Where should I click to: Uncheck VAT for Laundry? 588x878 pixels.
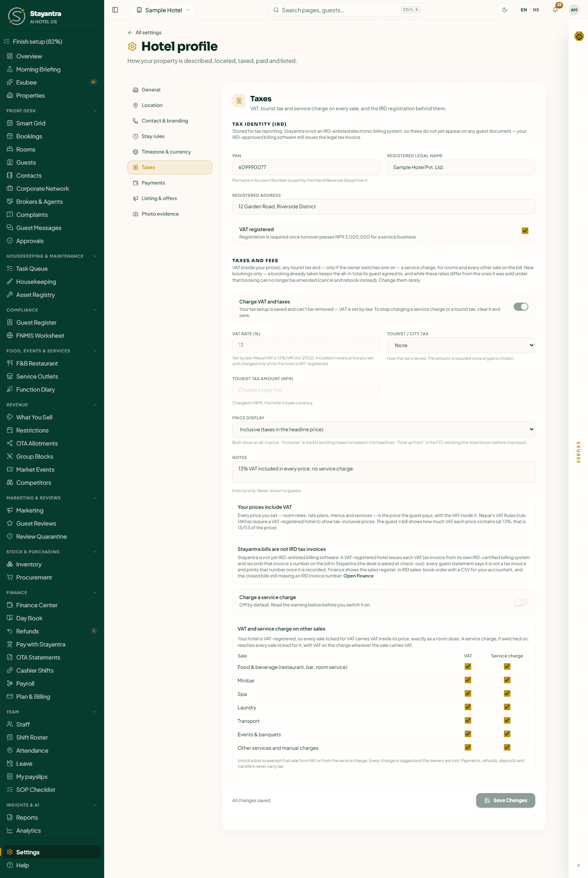point(468,707)
